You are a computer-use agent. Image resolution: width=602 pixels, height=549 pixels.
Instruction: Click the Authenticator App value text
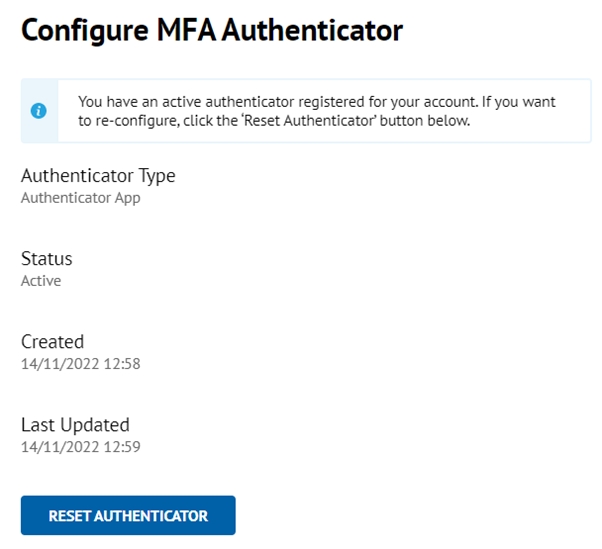tap(80, 198)
